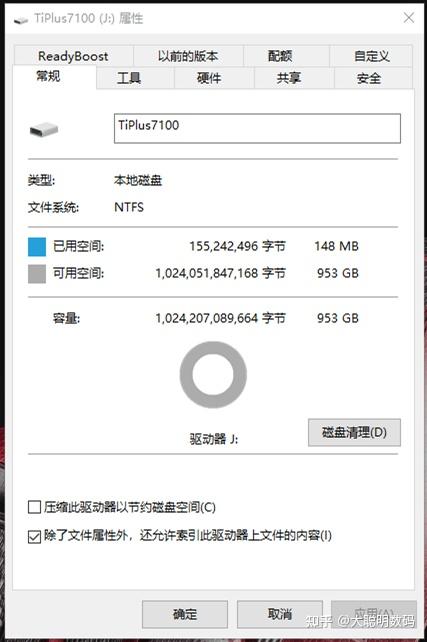Close the TiPlus7100 properties dialog
This screenshot has height=642, width=427.
(409, 18)
